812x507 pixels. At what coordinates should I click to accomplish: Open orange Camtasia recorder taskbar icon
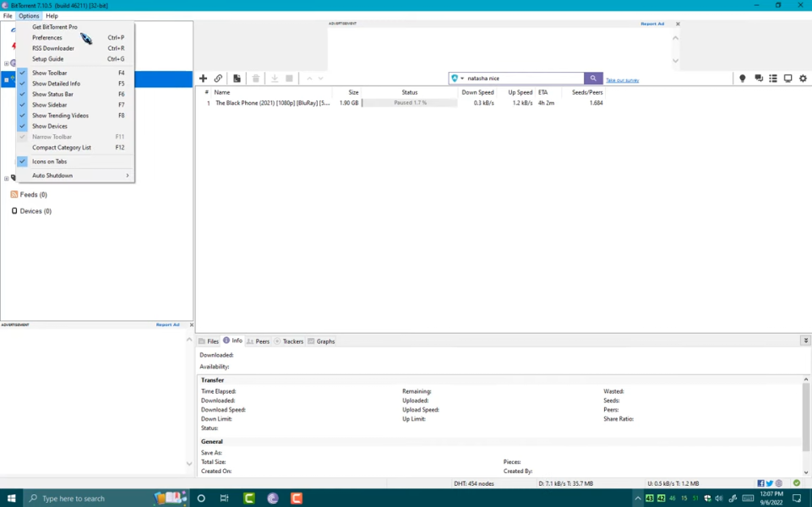point(297,499)
